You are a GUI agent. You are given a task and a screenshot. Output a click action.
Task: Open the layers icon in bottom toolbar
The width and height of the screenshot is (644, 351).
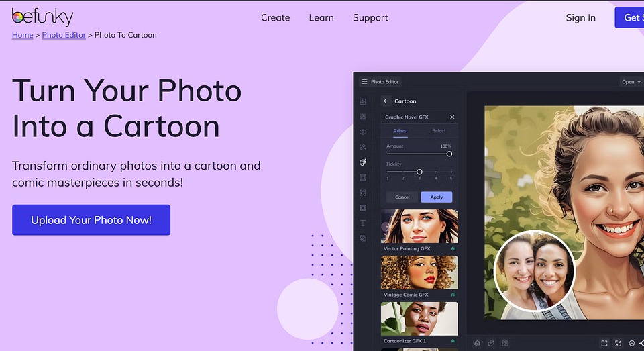pyautogui.click(x=477, y=343)
